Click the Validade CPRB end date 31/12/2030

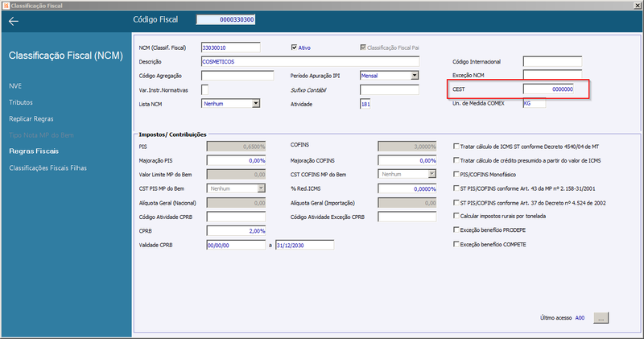[304, 245]
